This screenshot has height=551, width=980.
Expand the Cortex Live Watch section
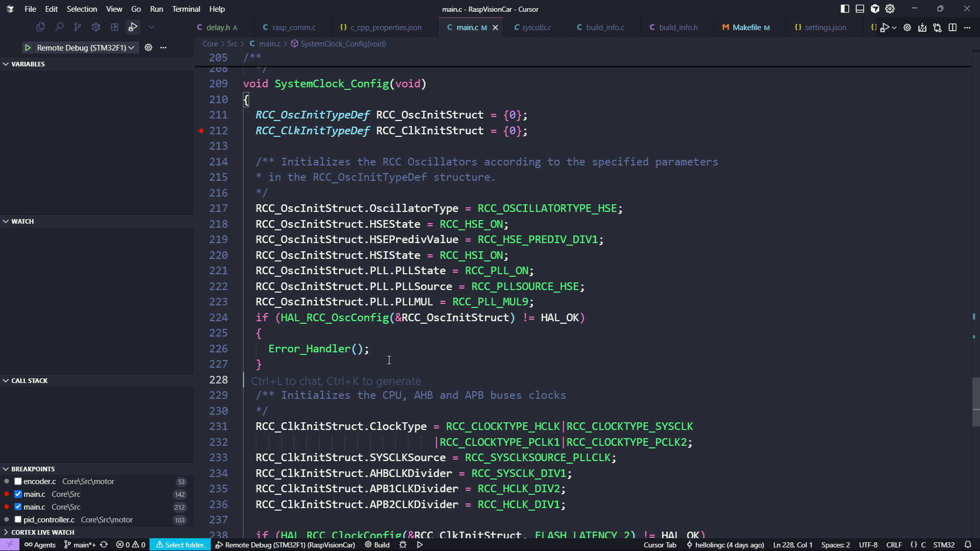(x=42, y=532)
